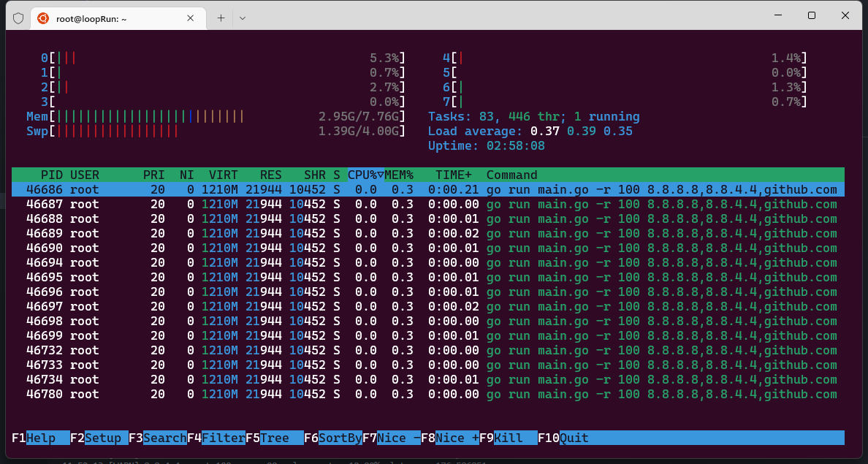Sort by MEM% column header
Screen dimensions: 868x464
[x=399, y=175]
